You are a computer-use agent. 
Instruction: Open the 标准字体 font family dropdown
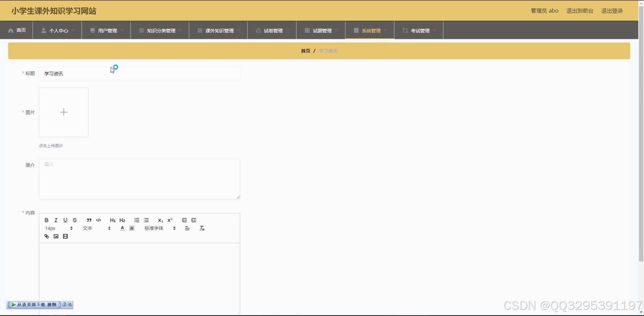coord(160,228)
